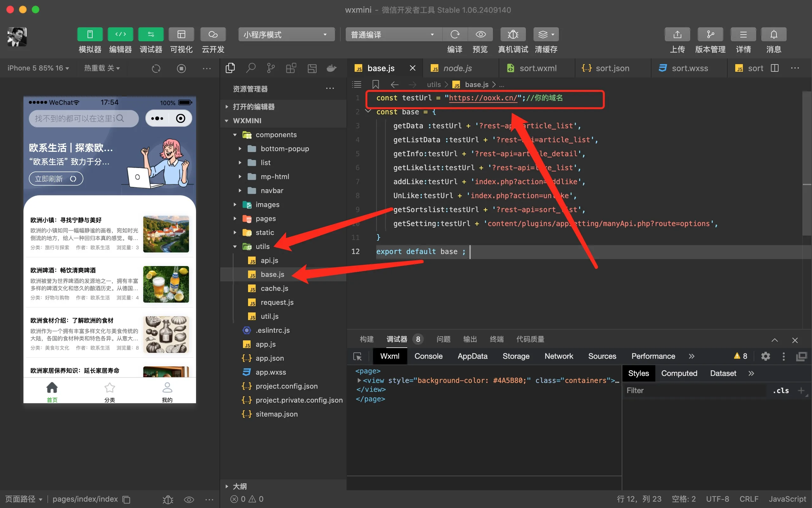Screen dimensions: 812x508
Task: Open the 清缓存 clear cache menu
Action: (x=546, y=34)
